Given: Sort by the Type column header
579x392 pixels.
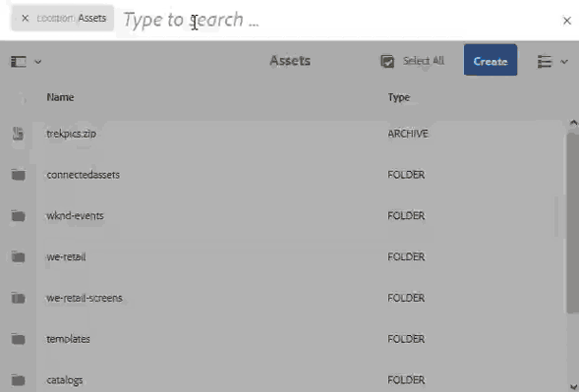Looking at the screenshot, I should [399, 97].
